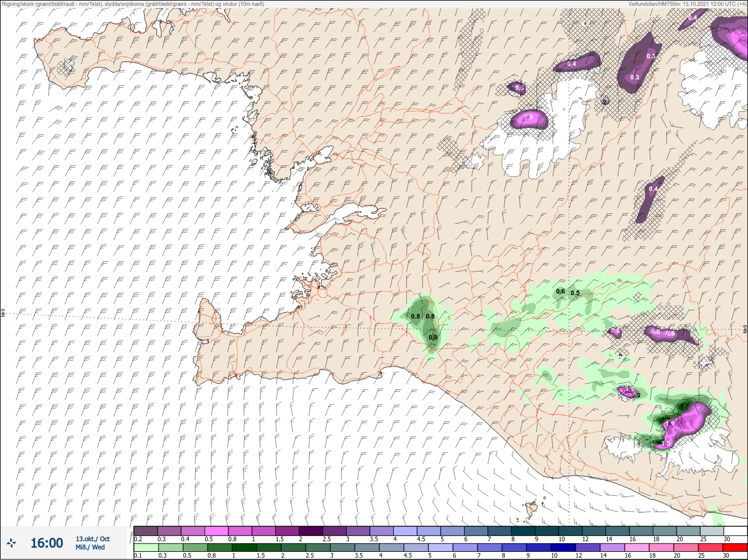Click the white 1.5 value in pink area
The width and height of the screenshot is (748, 560).
click(666, 444)
